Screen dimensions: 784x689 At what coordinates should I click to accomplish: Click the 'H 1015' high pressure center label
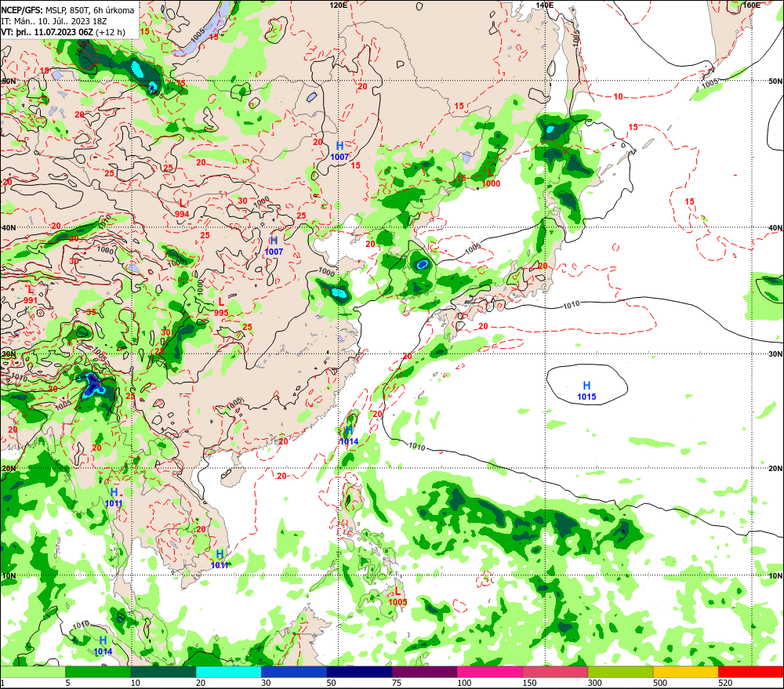point(586,390)
